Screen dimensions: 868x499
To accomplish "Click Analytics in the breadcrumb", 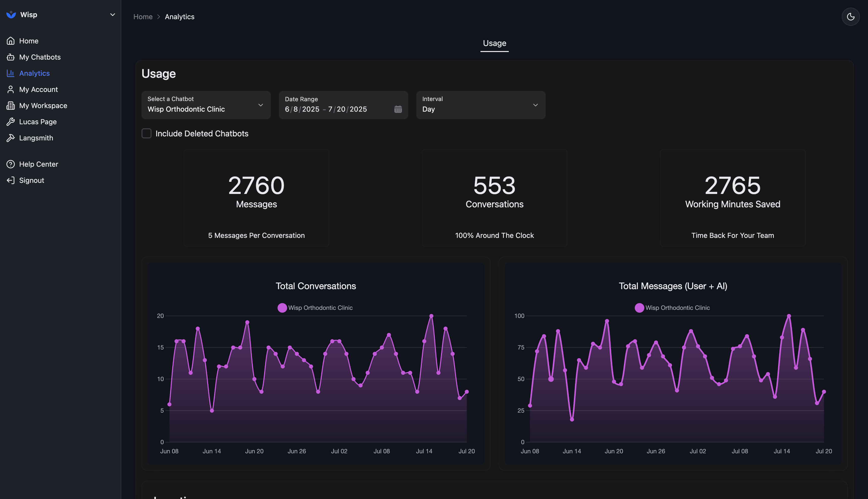I will [x=180, y=16].
